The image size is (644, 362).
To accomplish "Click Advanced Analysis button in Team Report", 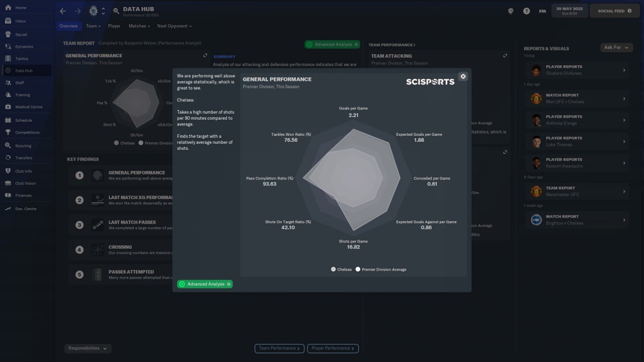I will (332, 45).
